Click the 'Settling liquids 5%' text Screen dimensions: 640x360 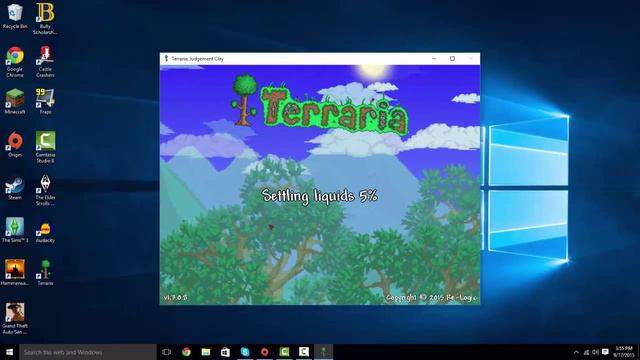tap(320, 196)
